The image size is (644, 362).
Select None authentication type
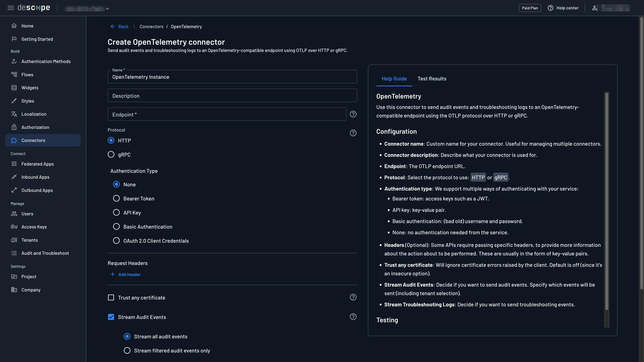click(x=116, y=184)
